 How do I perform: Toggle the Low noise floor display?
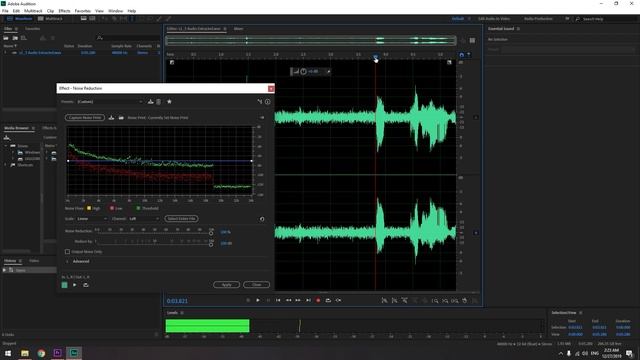[x=111, y=208]
